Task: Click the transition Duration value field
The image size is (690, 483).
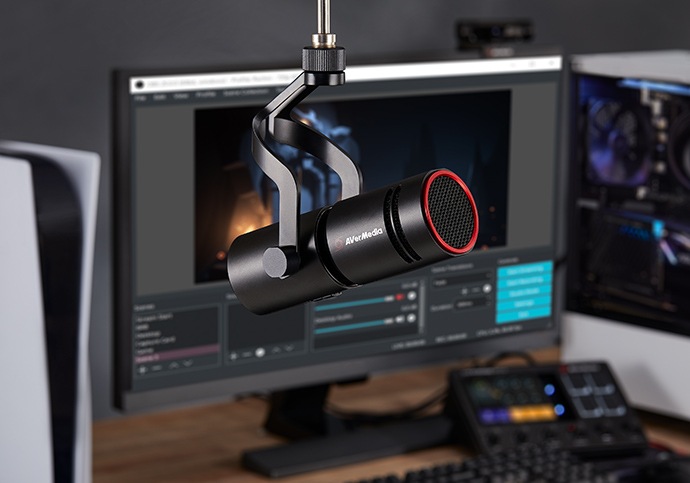Action: click(x=472, y=304)
